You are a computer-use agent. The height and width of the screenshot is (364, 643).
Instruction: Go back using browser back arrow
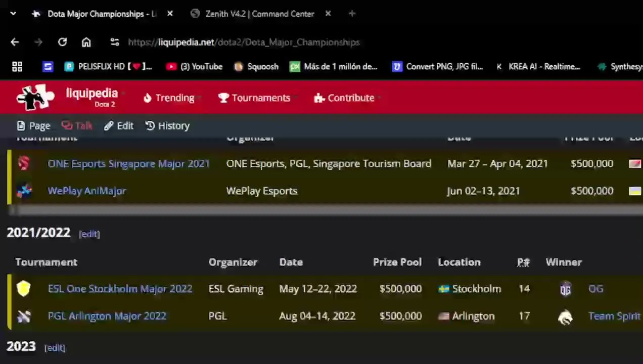click(15, 42)
